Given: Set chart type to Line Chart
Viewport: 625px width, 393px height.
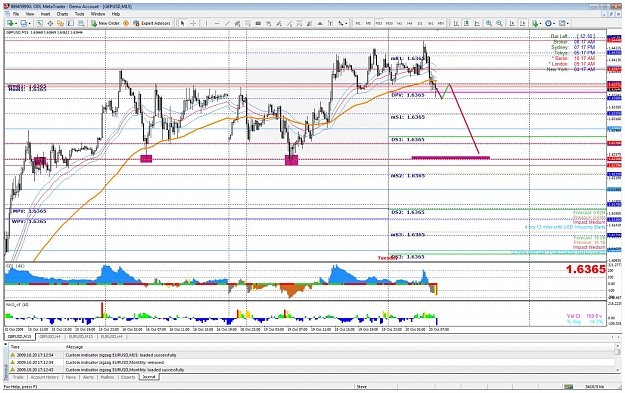Looking at the screenshot, I should tap(477, 23).
